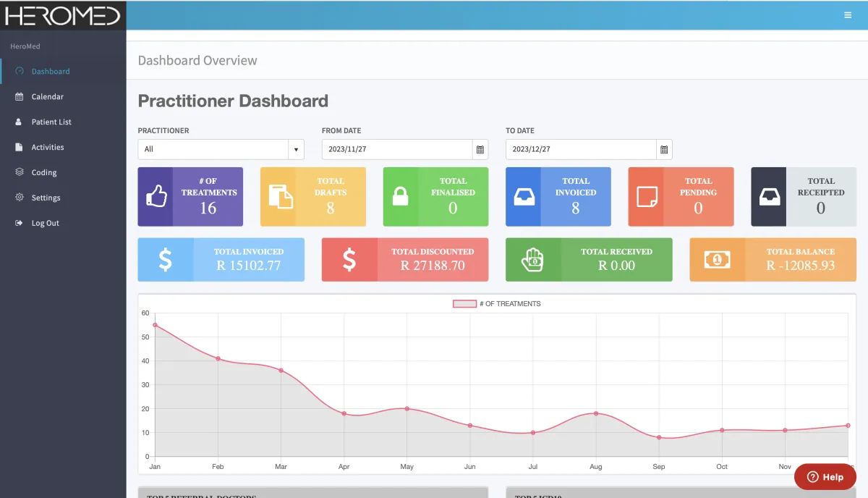Click the Patient List person icon

tap(20, 122)
